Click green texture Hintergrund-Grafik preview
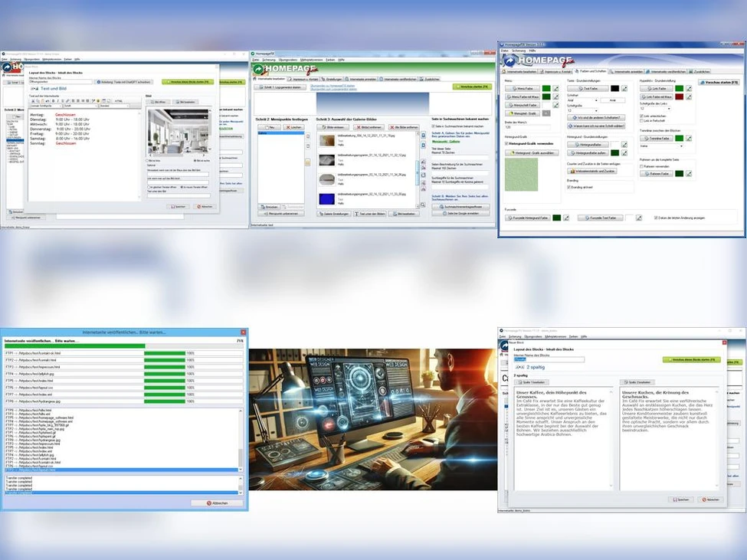This screenshot has width=747, height=560. 521,175
